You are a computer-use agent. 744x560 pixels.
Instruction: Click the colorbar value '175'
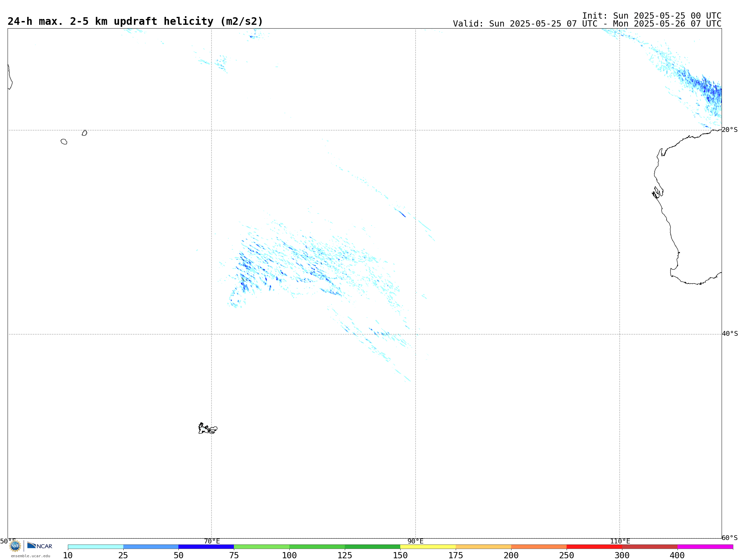click(456, 556)
